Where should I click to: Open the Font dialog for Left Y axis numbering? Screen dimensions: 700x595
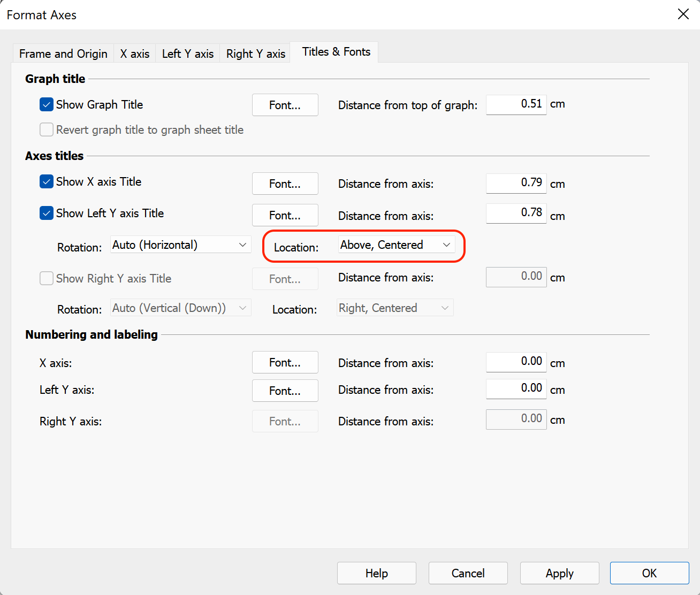coord(285,391)
